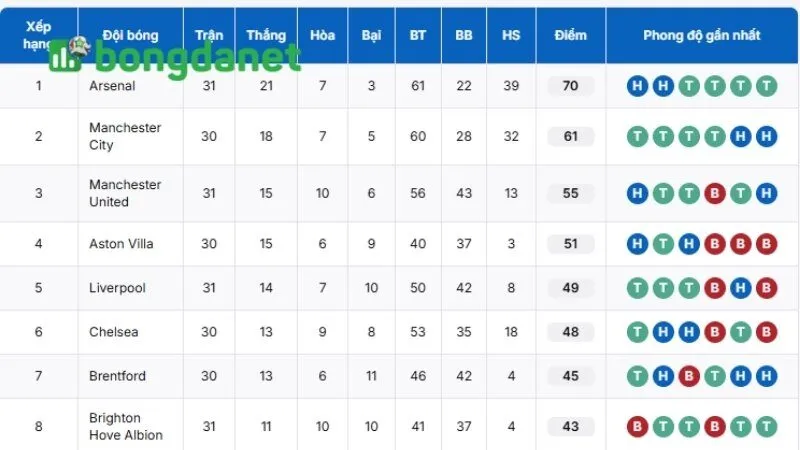
Task: Click Arsenal's first form badge (H)
Action: (x=637, y=86)
